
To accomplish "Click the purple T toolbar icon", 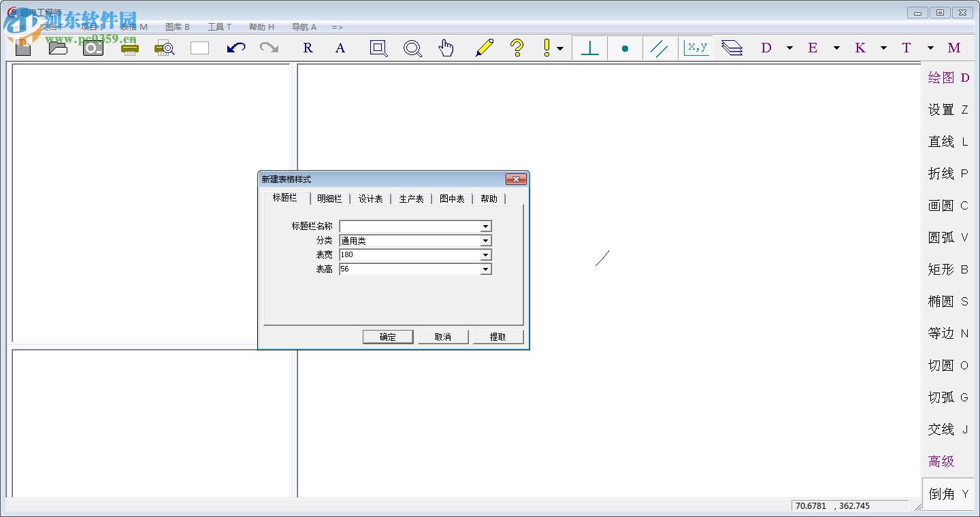I will [906, 48].
